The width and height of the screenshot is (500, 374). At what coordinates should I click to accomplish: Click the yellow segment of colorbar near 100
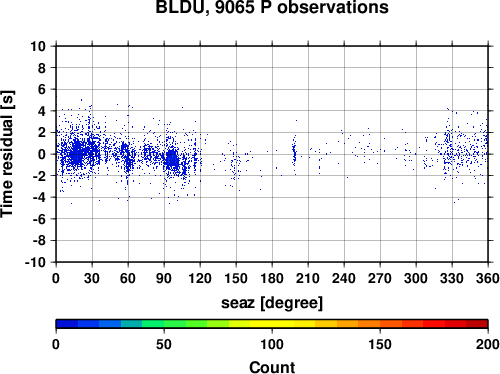tap(272, 324)
